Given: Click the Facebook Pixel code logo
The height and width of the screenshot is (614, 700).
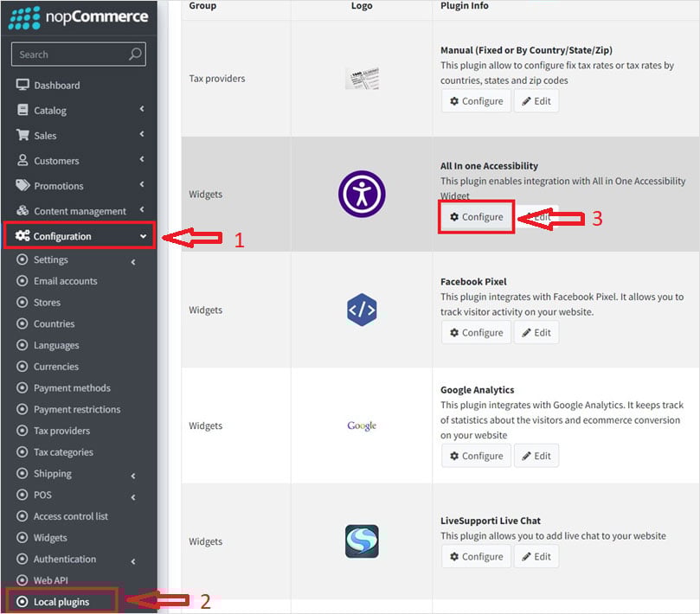Looking at the screenshot, I should (362, 310).
